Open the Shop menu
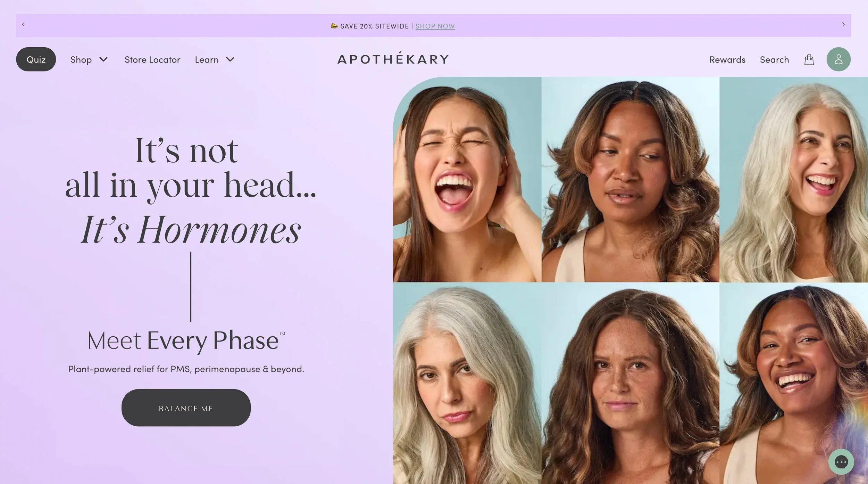The image size is (868, 484). click(81, 59)
